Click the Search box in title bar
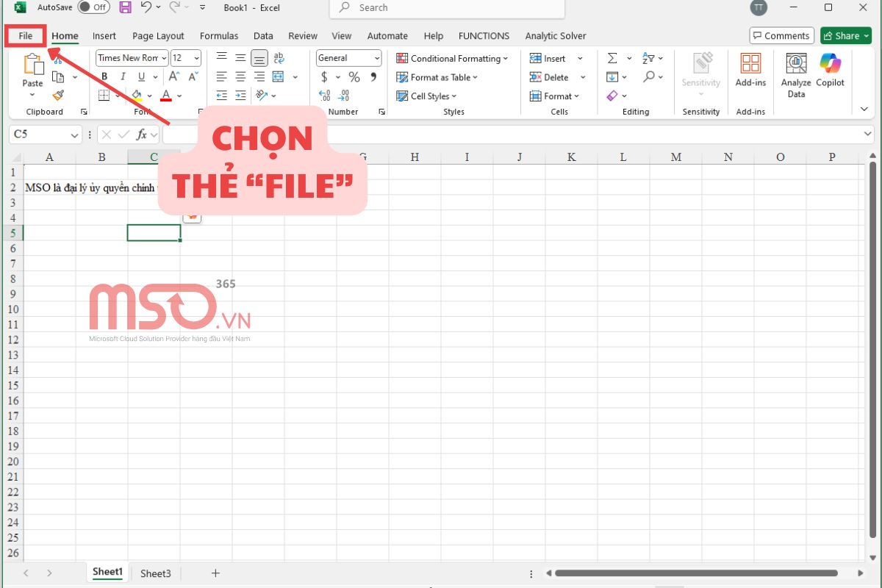Image resolution: width=882 pixels, height=588 pixels. pyautogui.click(x=447, y=8)
